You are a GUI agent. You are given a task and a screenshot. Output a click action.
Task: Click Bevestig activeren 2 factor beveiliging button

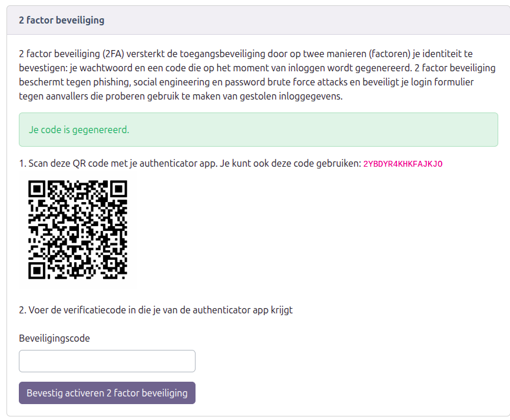coord(107,393)
